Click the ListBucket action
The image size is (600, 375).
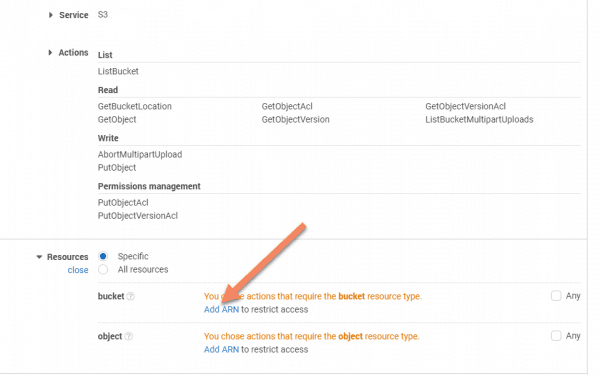pos(118,72)
